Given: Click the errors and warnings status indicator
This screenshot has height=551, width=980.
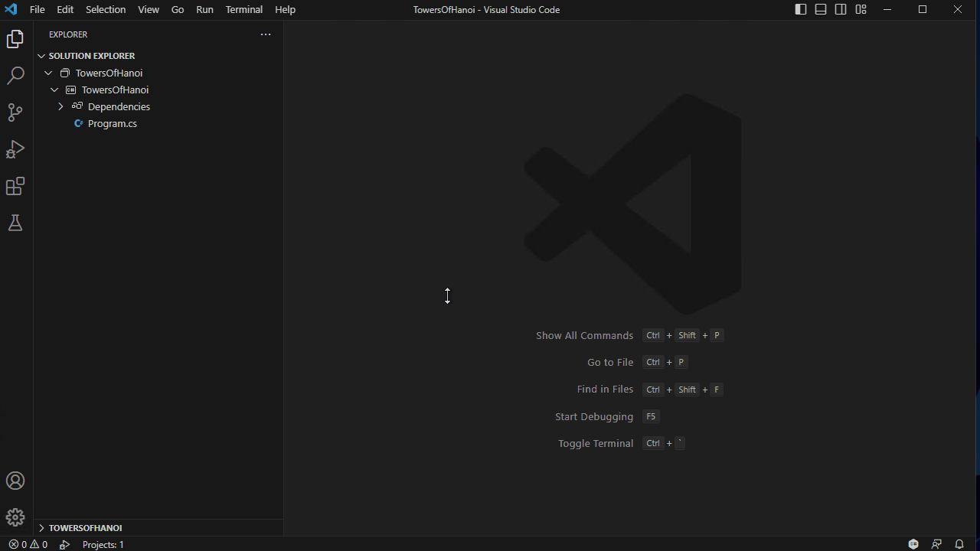Looking at the screenshot, I should tap(27, 544).
